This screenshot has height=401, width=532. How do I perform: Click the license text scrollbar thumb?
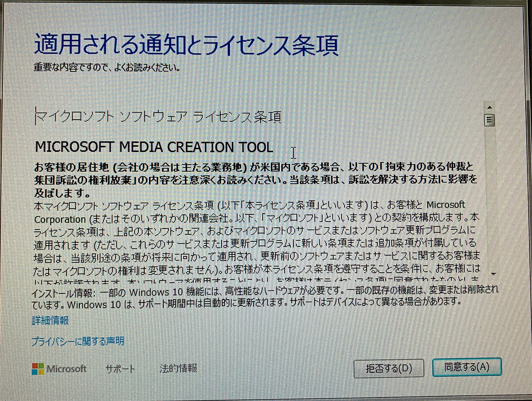tap(490, 120)
